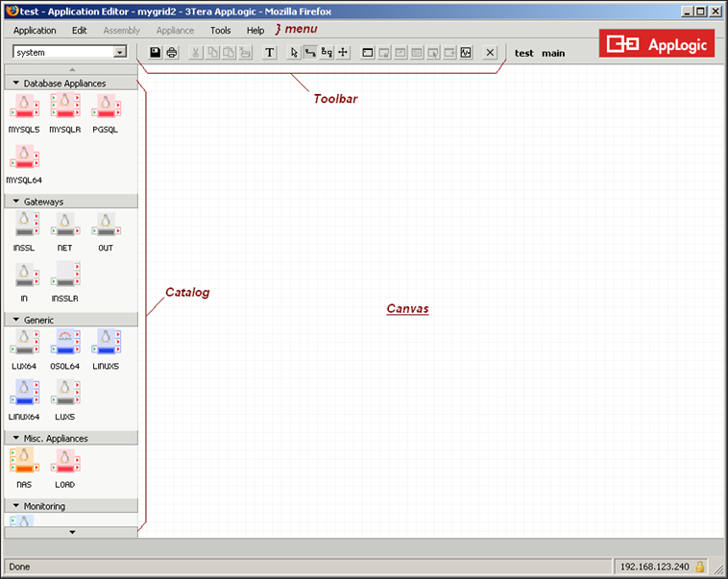Click the 'Done' status bar text
The image size is (728, 579).
tap(19, 567)
